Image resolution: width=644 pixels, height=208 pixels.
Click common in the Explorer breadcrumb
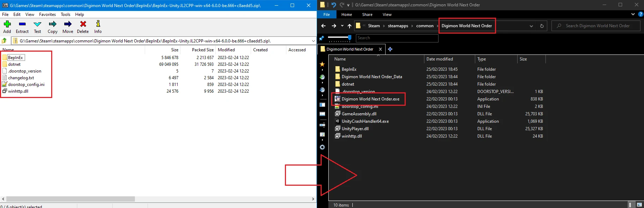click(x=425, y=26)
